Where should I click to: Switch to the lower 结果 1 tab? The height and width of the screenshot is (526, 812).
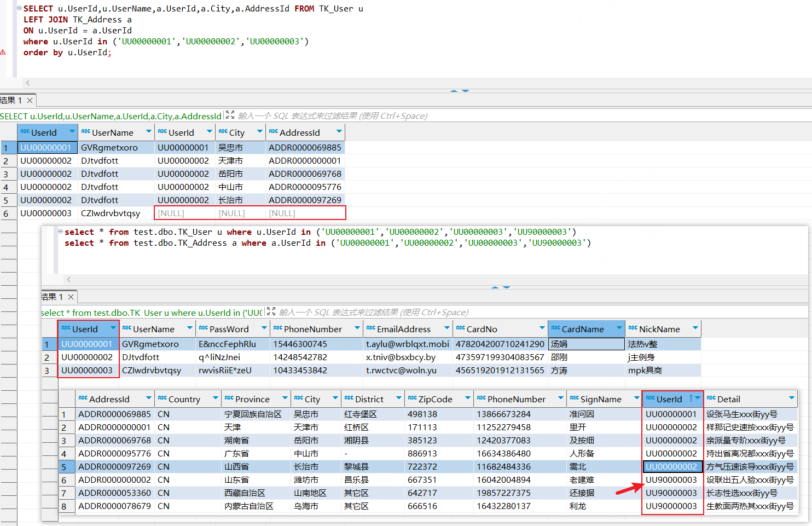(52, 297)
